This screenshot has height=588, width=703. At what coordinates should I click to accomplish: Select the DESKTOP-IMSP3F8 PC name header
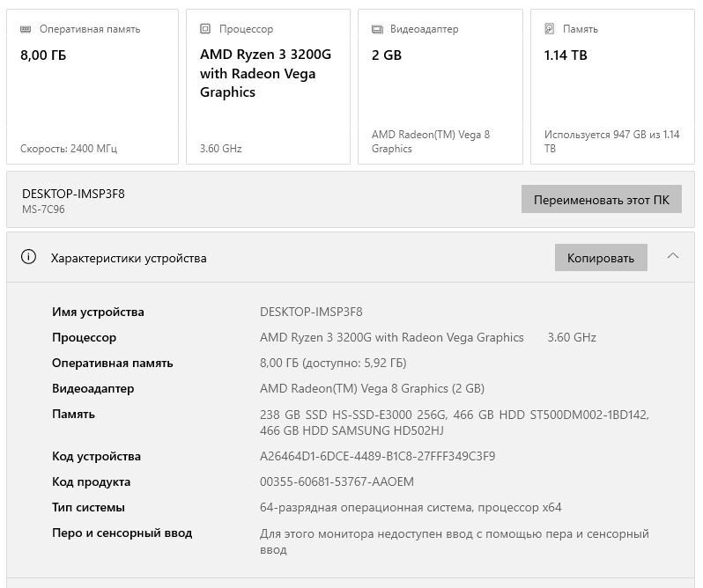click(x=73, y=194)
